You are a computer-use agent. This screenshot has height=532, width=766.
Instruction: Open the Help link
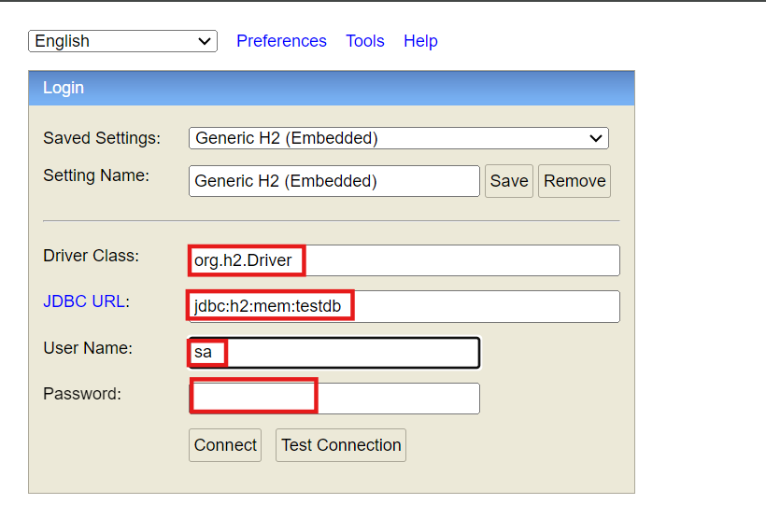(420, 41)
